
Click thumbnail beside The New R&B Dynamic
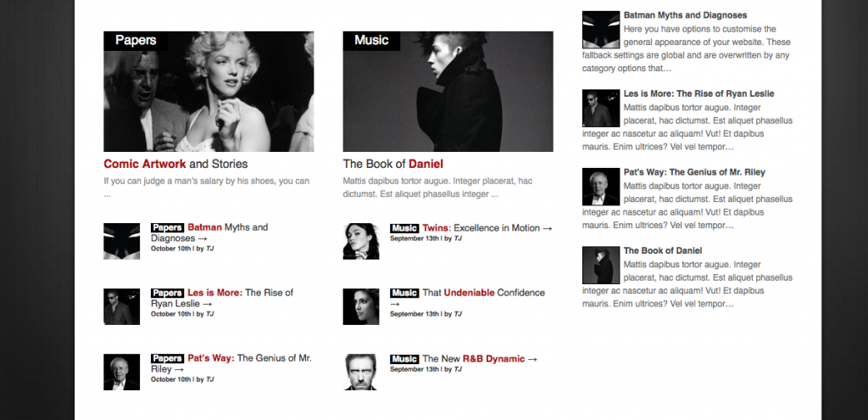pyautogui.click(x=361, y=372)
